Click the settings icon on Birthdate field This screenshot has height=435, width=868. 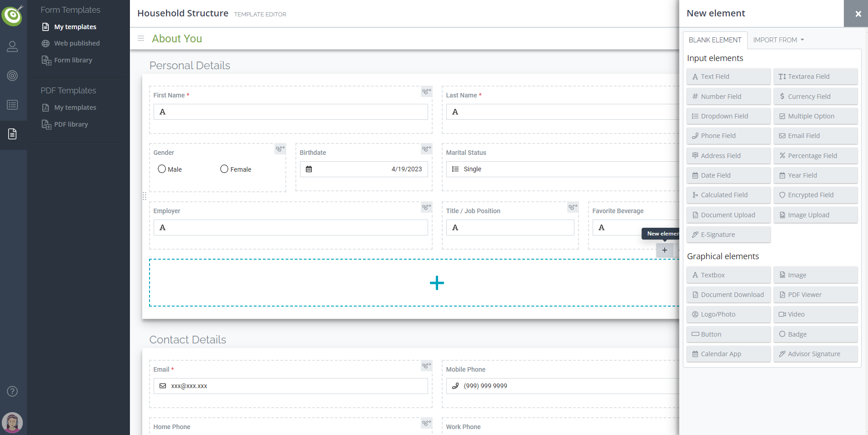(426, 149)
